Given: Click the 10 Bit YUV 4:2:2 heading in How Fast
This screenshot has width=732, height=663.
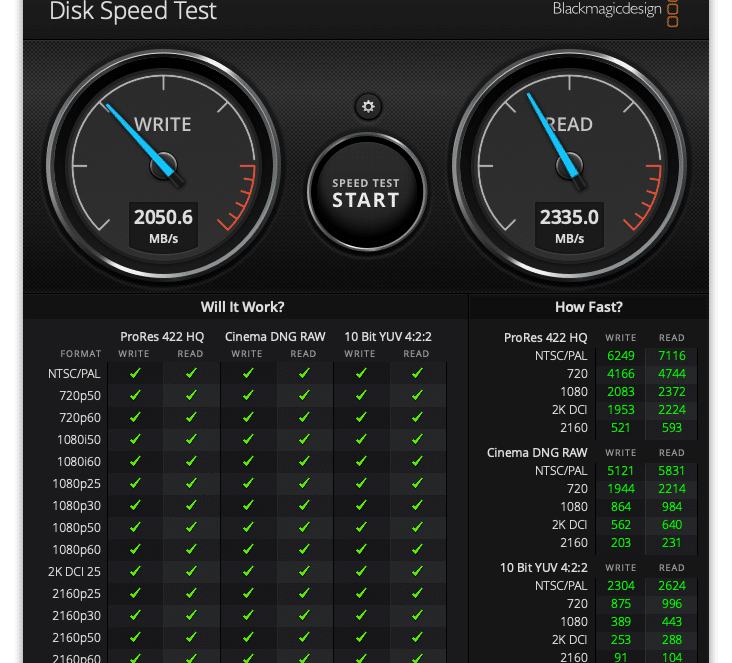Looking at the screenshot, I should point(544,568).
